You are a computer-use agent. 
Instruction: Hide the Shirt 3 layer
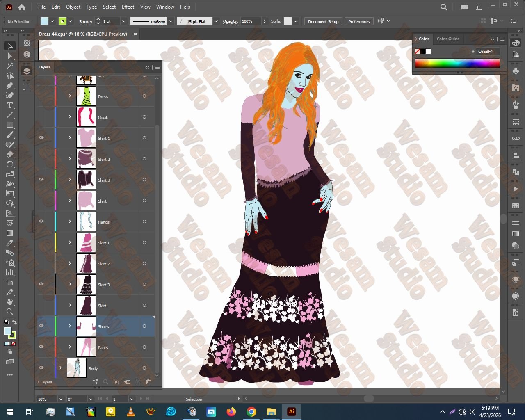point(41,180)
